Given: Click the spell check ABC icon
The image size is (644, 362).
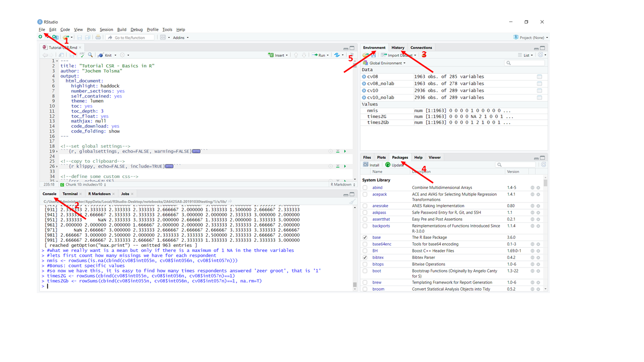Looking at the screenshot, I should pyautogui.click(x=82, y=55).
